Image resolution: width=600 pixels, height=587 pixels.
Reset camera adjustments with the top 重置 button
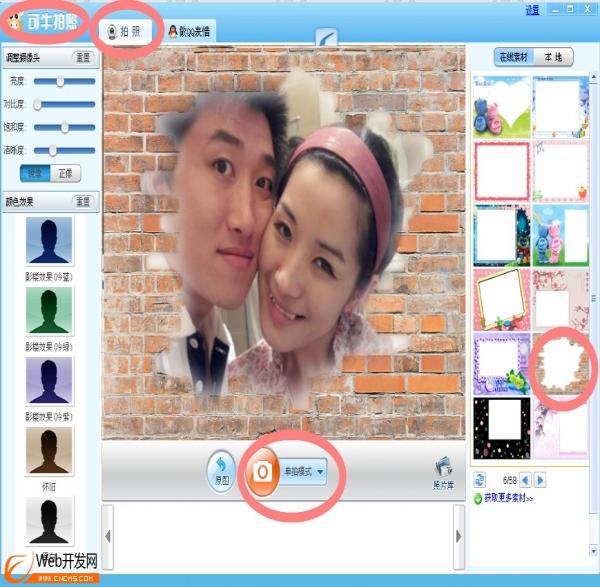(x=83, y=59)
